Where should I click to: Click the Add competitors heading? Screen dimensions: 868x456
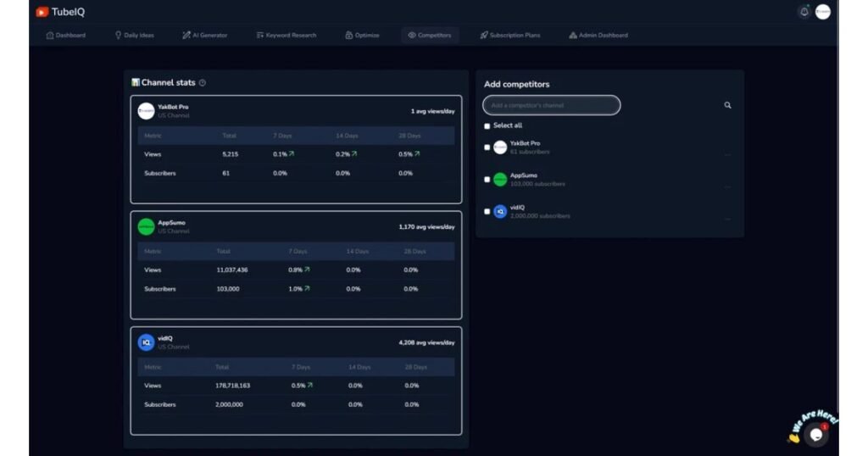516,84
